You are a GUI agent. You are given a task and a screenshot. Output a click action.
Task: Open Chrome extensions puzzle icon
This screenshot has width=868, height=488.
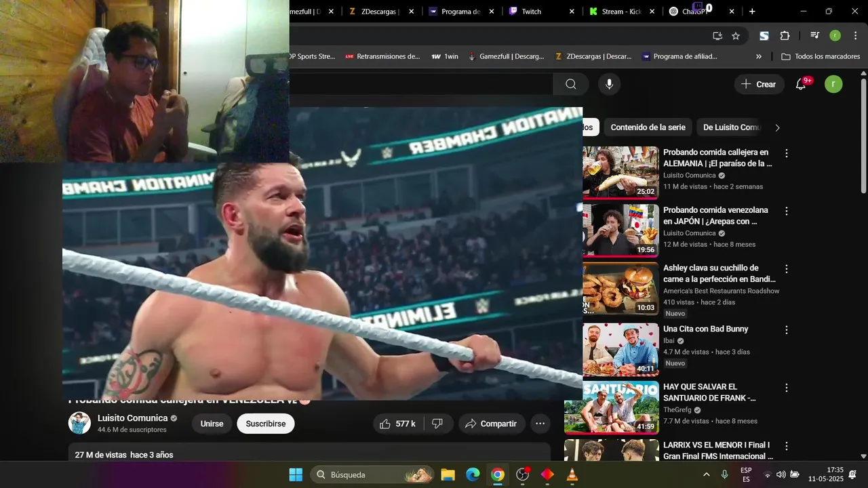point(785,36)
